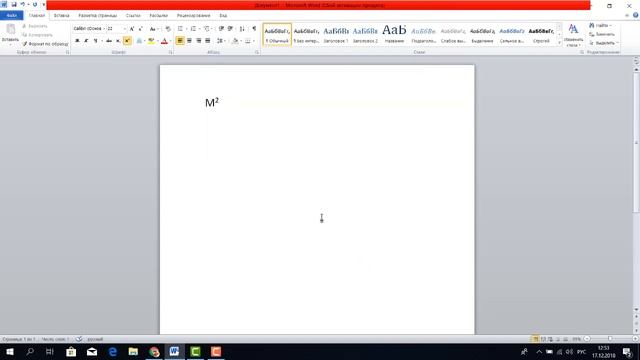This screenshot has height=360, width=640.
Task: Center the paragraph text
Action: pyautogui.click(x=189, y=41)
